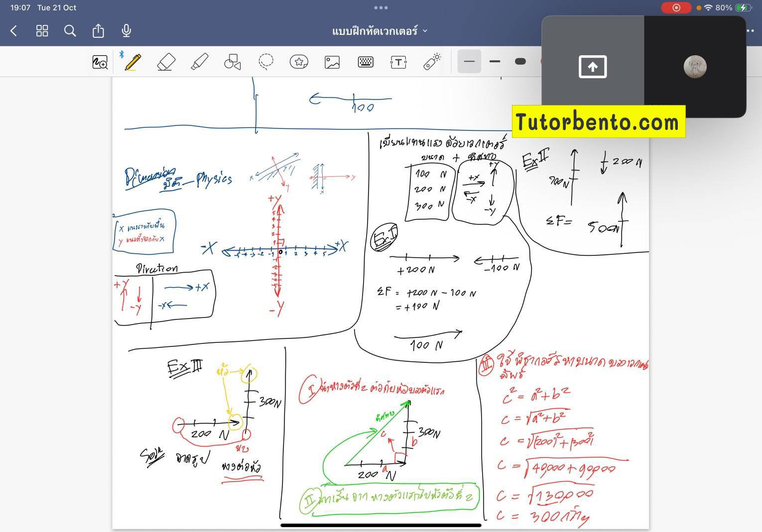Open the notebook title dropdown
Screen dimensions: 762x532
click(x=426, y=31)
